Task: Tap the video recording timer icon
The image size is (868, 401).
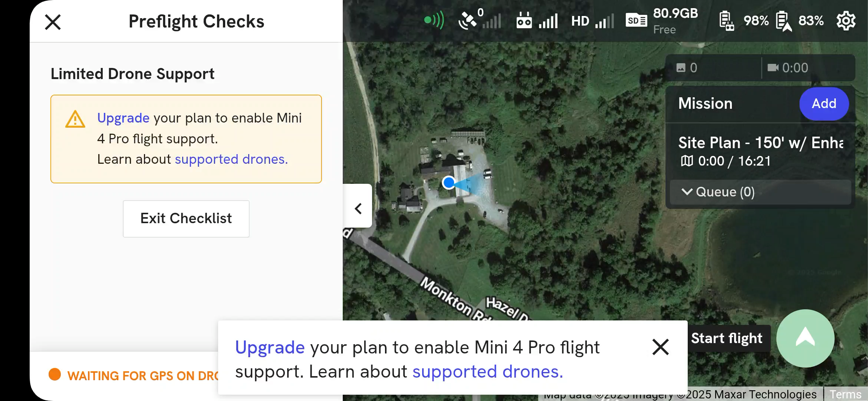Action: coord(773,68)
